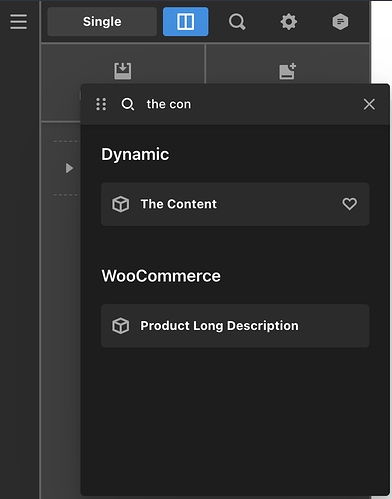
Task: Expand the structure tree arrow
Action: pos(69,168)
